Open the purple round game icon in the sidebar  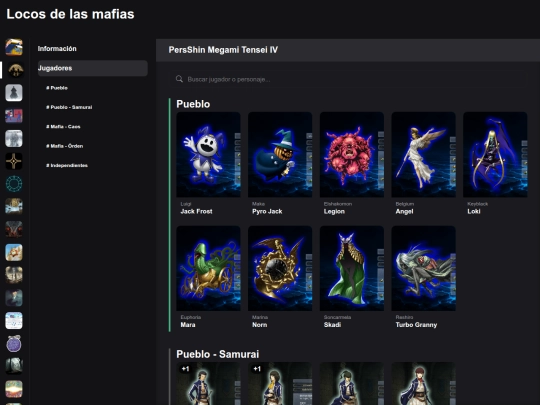[x=14, y=343]
